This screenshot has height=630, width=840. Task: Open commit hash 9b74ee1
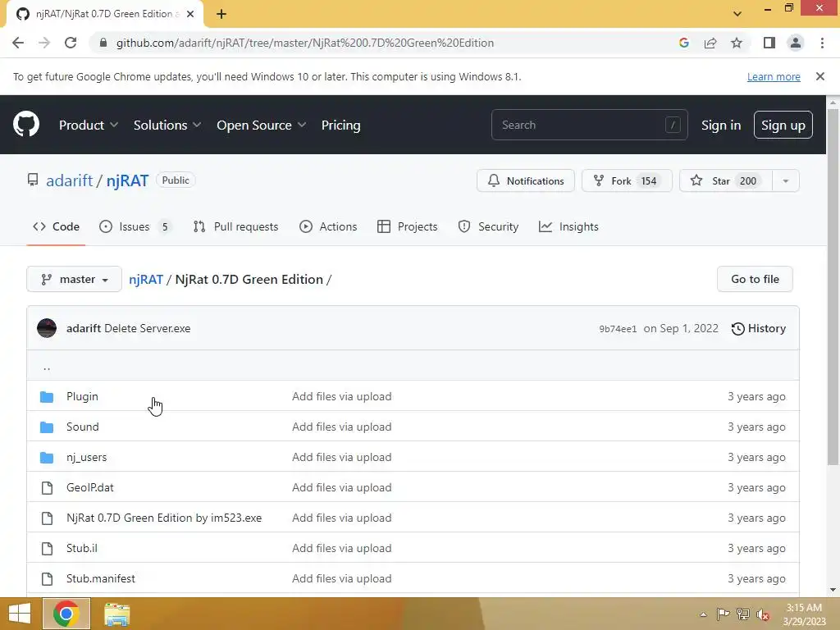[618, 329]
